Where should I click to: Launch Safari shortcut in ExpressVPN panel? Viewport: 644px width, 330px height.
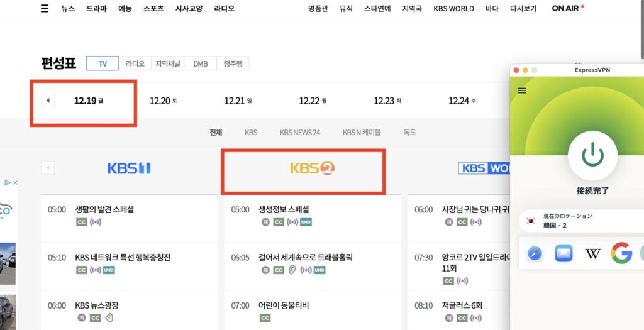click(535, 253)
